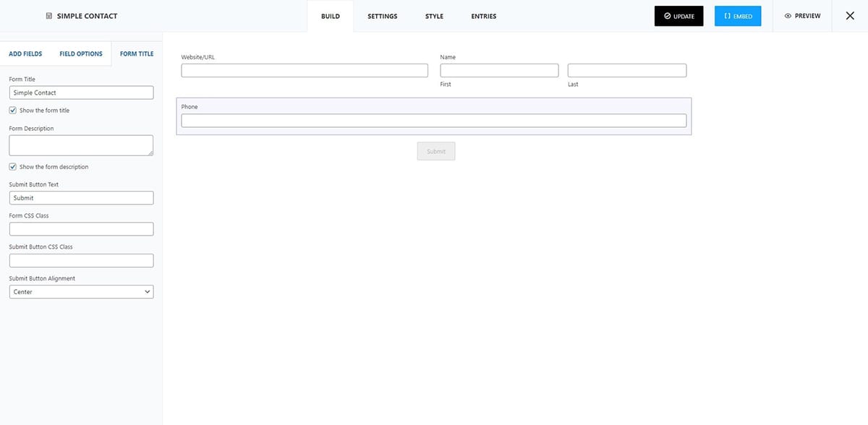Click the black Update button

tap(678, 16)
